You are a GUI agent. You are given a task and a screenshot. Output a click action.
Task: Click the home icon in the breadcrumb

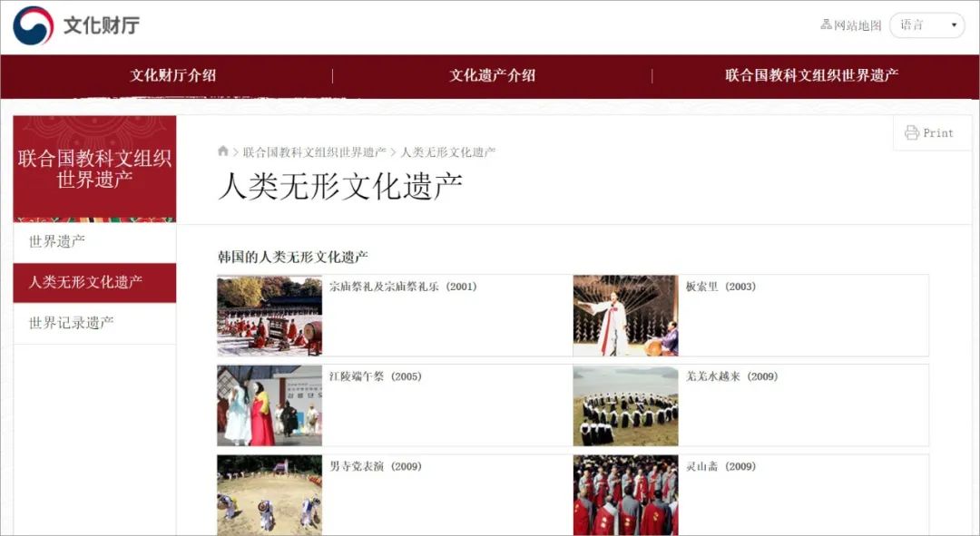click(223, 151)
